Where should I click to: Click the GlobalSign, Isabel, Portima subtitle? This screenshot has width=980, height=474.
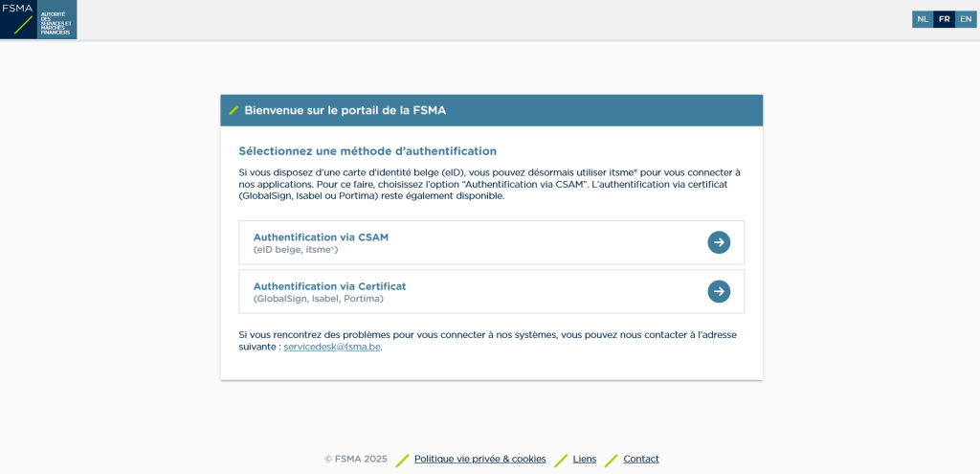pos(318,299)
